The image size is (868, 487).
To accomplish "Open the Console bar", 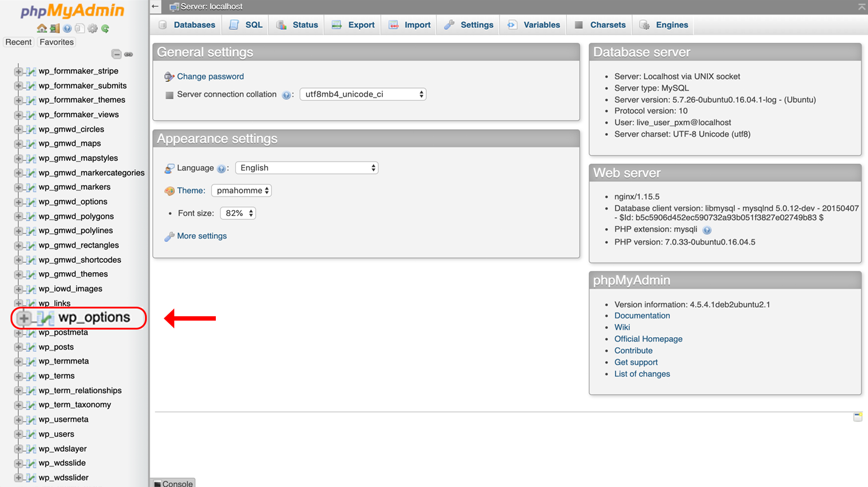I will [173, 483].
